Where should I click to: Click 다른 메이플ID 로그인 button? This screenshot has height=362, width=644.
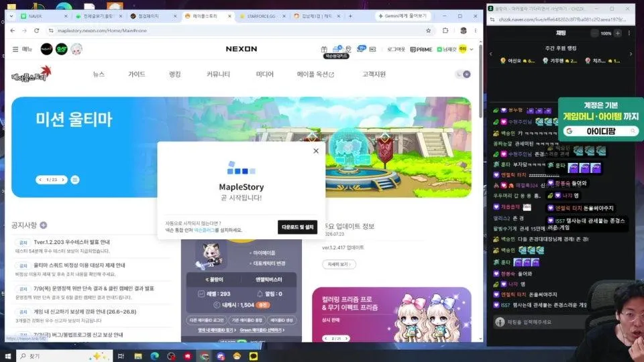tap(207, 320)
